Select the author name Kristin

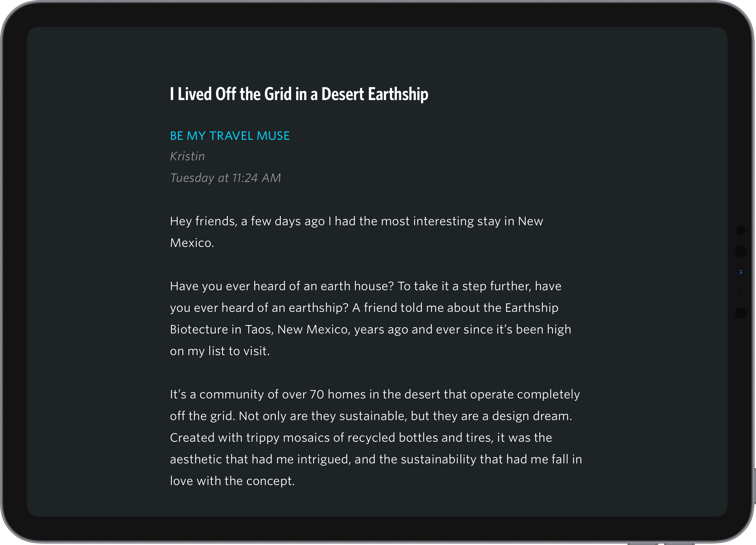coord(187,156)
